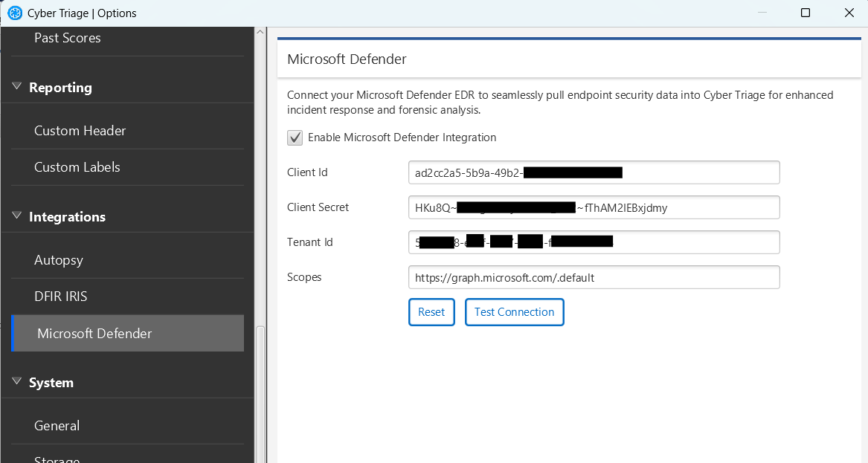
Task: Focus the Client Id input field
Action: pos(594,172)
